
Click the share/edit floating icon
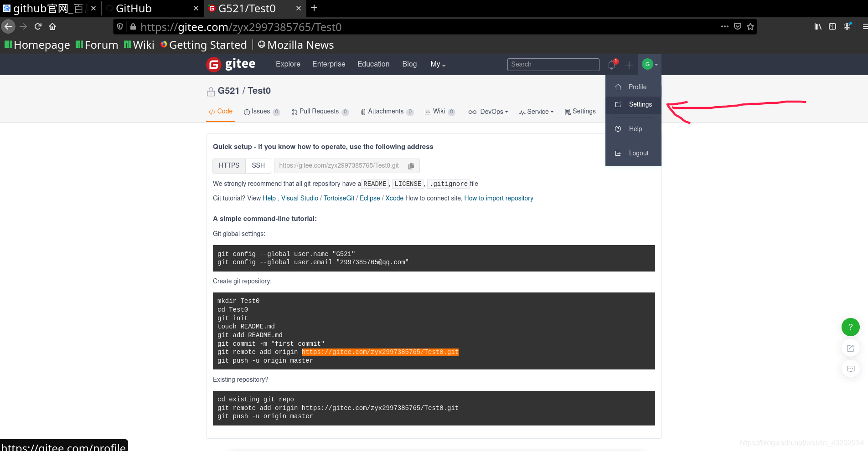[850, 348]
